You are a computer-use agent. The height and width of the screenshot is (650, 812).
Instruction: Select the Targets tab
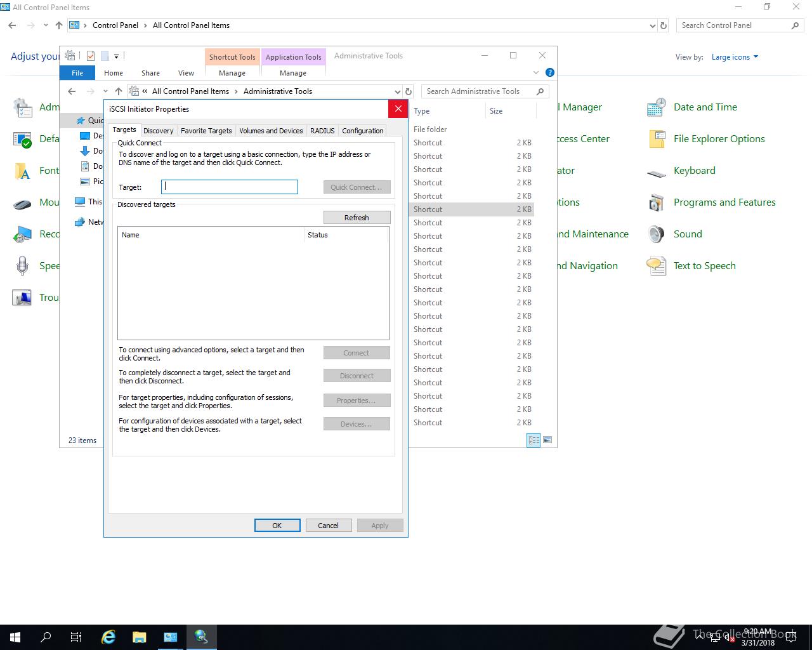(124, 129)
